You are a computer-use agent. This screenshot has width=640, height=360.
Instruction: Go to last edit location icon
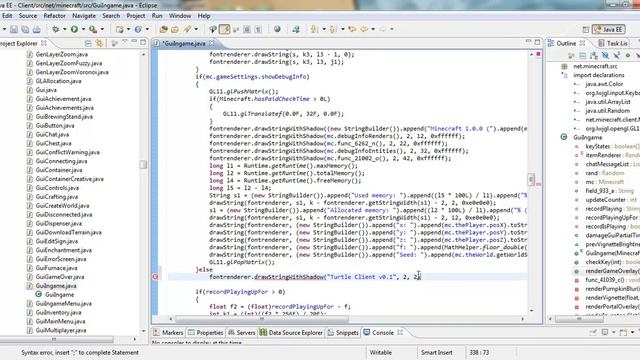click(352, 29)
